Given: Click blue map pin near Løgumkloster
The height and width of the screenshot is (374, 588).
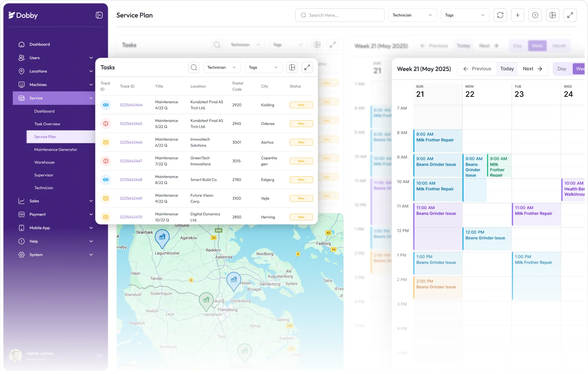Looking at the screenshot, I should (162, 237).
